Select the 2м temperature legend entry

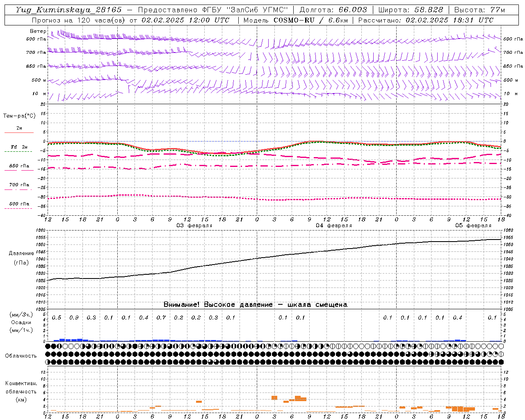click(19, 128)
